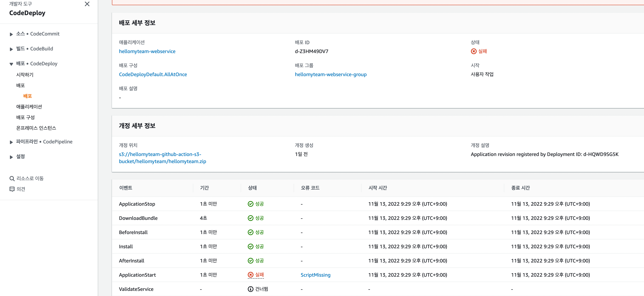
Task: Collapse the 배포 CodeDeploy section
Action: [11, 64]
